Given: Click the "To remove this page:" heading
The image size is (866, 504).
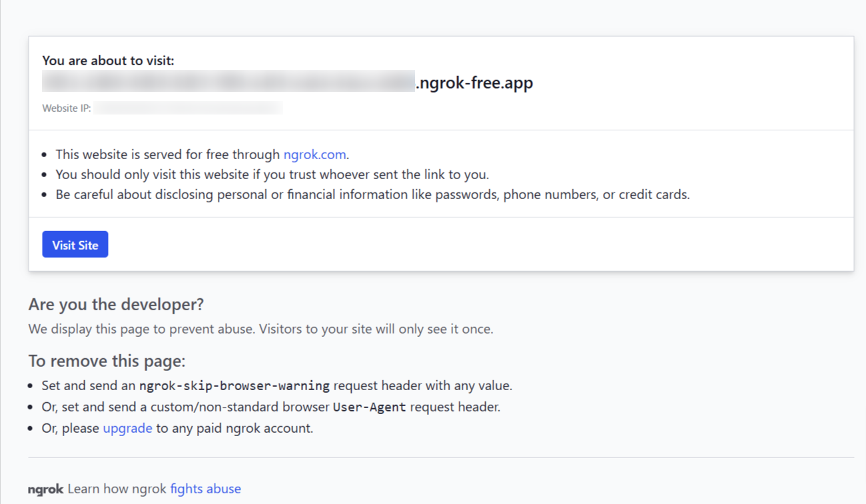Looking at the screenshot, I should pyautogui.click(x=107, y=361).
